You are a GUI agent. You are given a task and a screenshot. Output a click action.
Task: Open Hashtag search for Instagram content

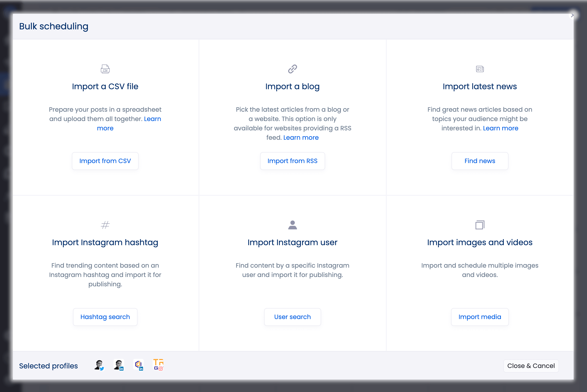pos(105,317)
